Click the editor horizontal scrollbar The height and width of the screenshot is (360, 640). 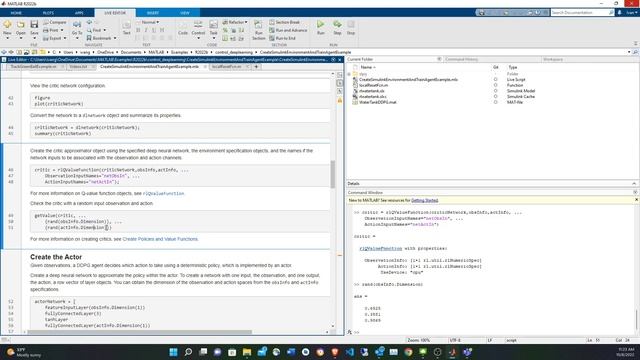(140, 332)
